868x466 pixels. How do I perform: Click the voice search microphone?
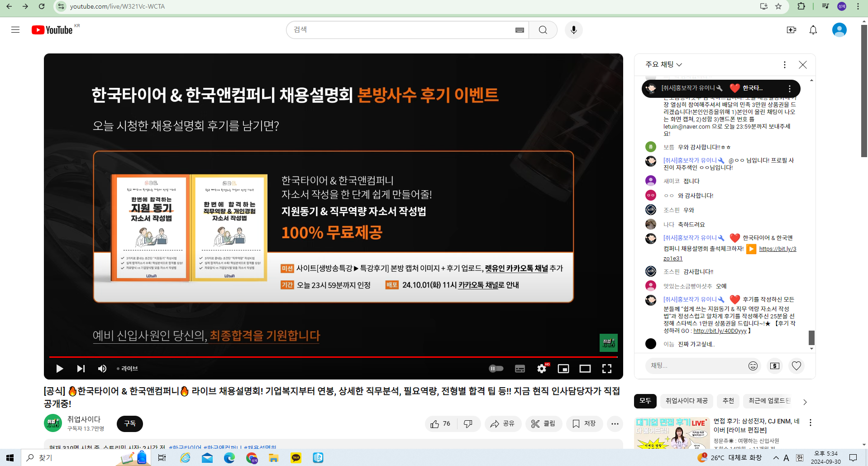click(573, 30)
